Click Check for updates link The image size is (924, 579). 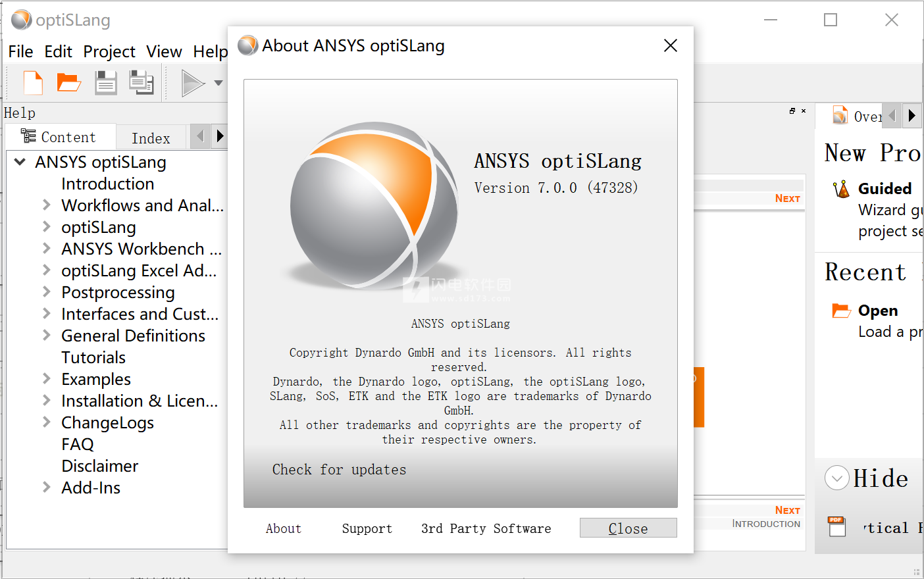[x=339, y=470]
